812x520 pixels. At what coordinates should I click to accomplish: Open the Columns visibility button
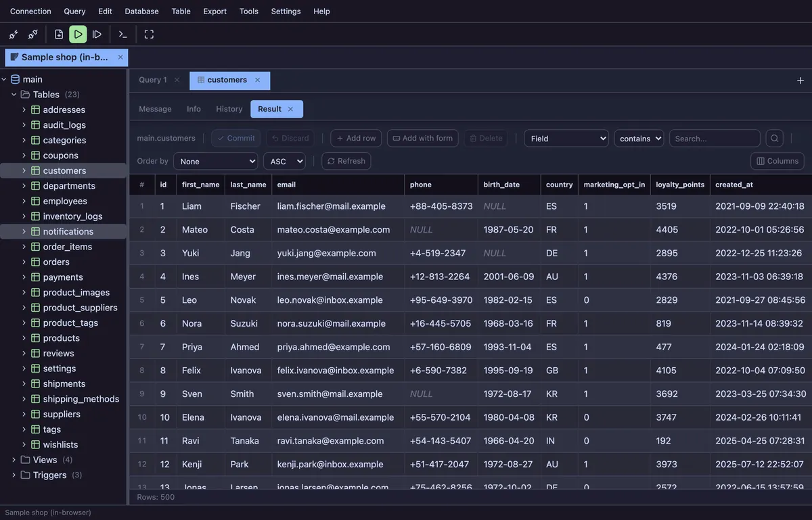point(777,162)
